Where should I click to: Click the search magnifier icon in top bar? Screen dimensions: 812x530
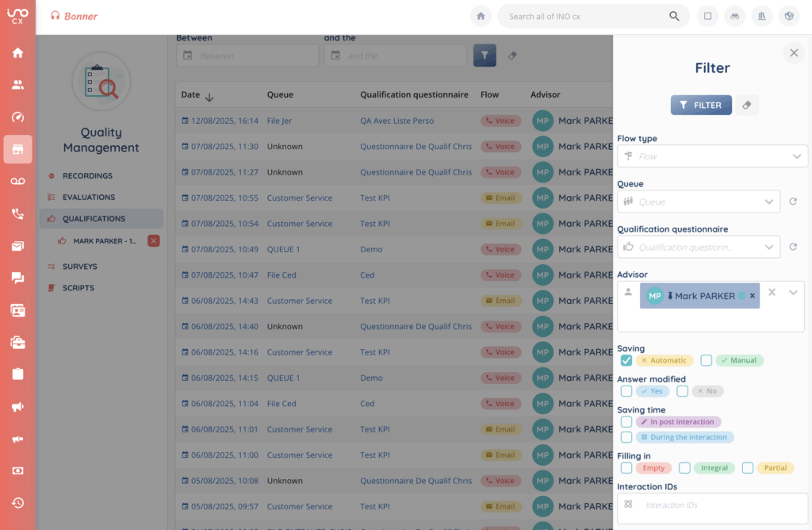tap(674, 16)
